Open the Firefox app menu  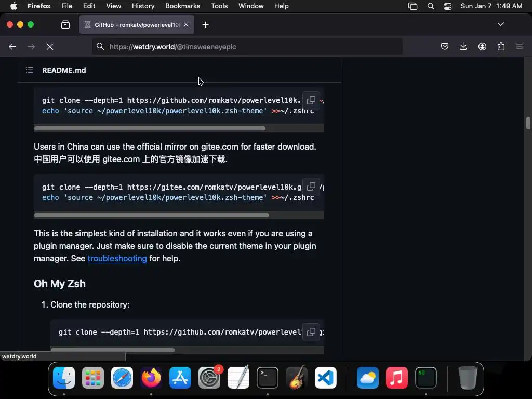coord(39,6)
